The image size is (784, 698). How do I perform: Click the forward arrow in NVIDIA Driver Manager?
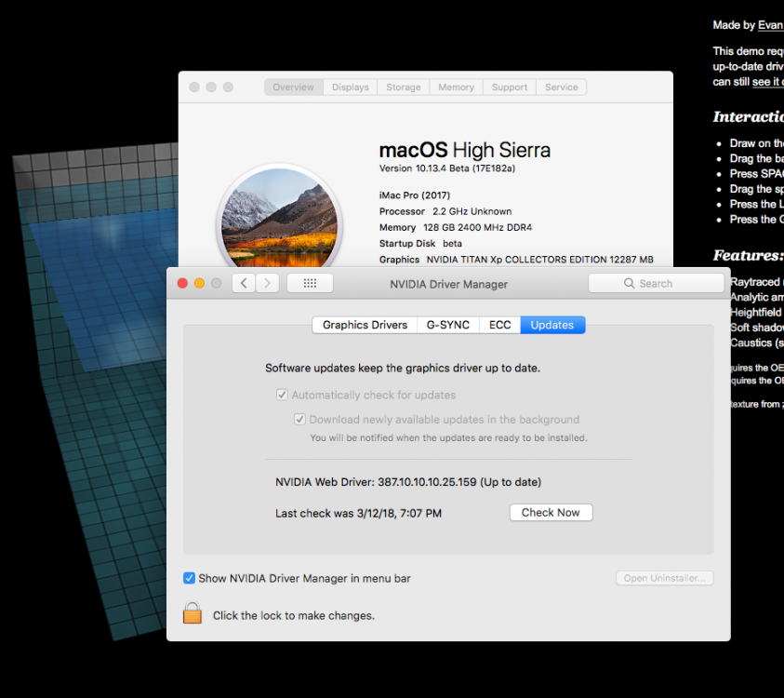pyautogui.click(x=268, y=283)
